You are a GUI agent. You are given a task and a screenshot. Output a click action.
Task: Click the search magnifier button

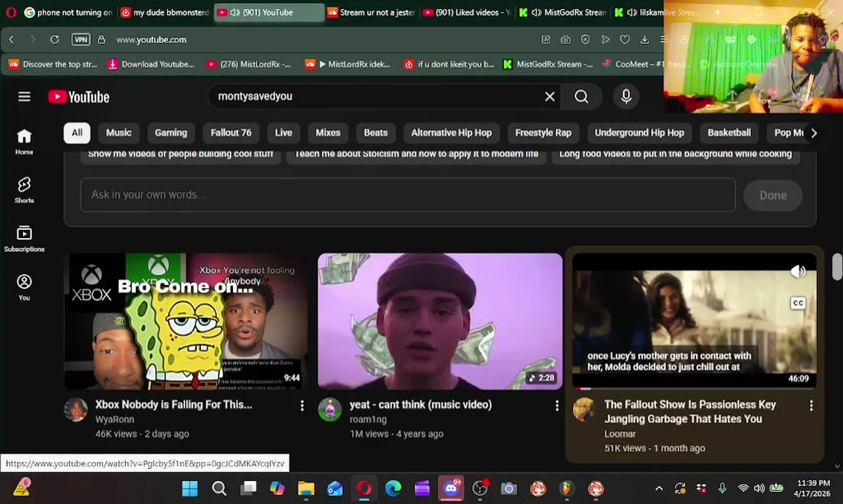coord(581,97)
